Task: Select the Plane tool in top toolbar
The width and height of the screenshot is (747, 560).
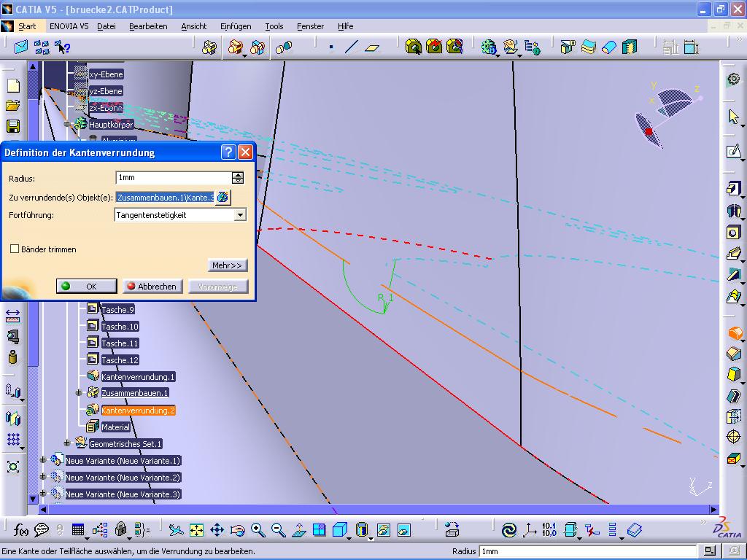Action: 372,47
